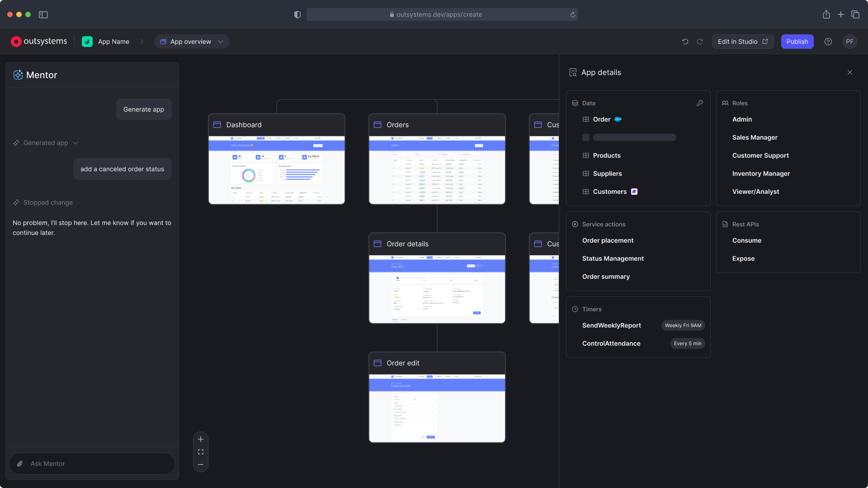Screen dimensions: 868x488
Task: Zoom in on the canvas with plus
Action: pos(201,439)
